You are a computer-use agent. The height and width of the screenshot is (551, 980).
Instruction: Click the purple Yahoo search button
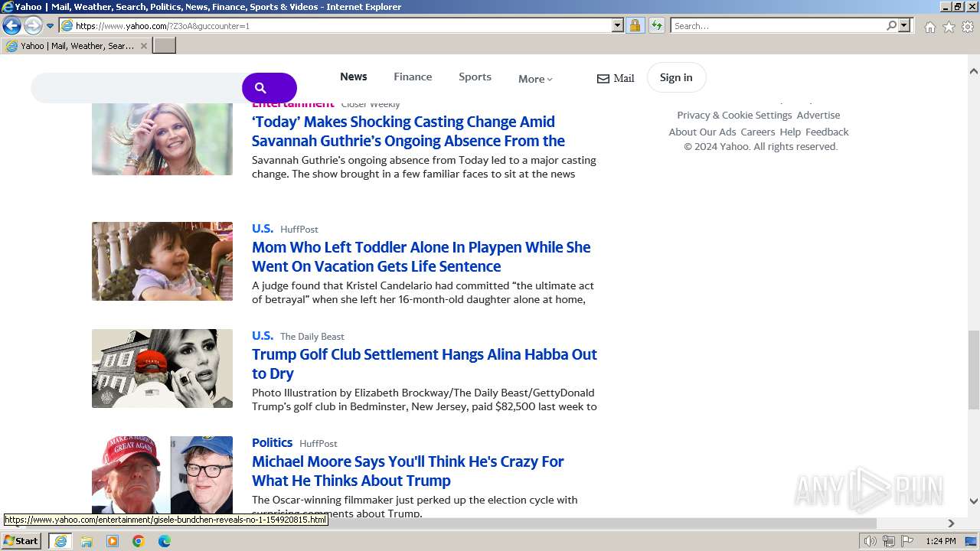269,88
